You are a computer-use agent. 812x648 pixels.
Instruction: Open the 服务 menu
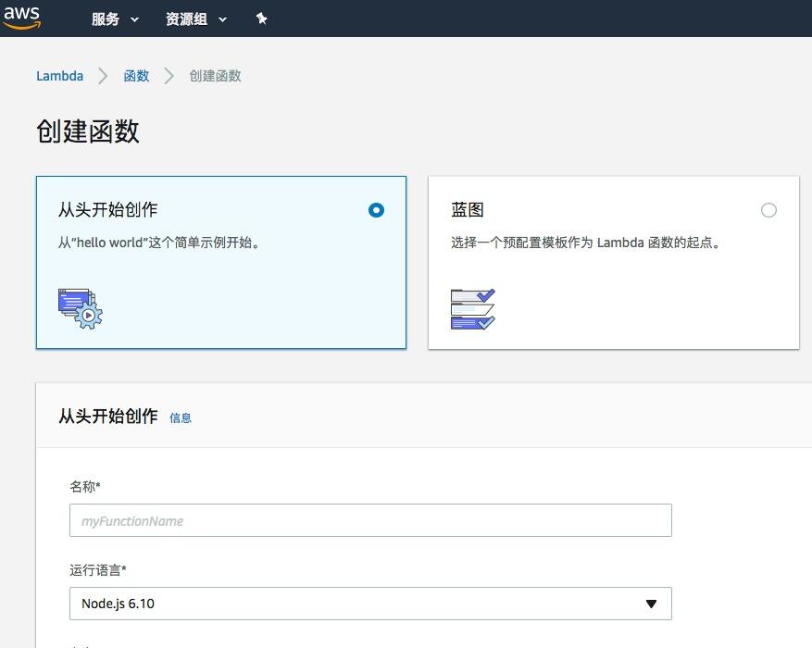[x=115, y=19]
